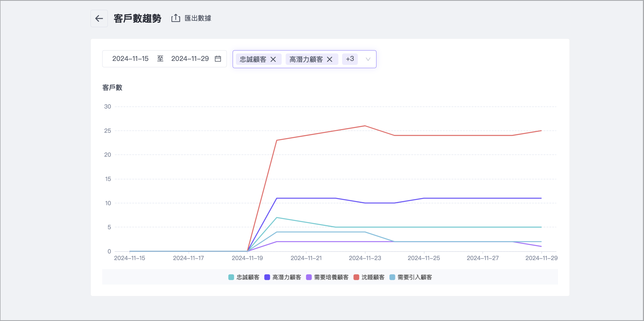Toggle 高潛力顧客 legend entry

pyautogui.click(x=286, y=277)
